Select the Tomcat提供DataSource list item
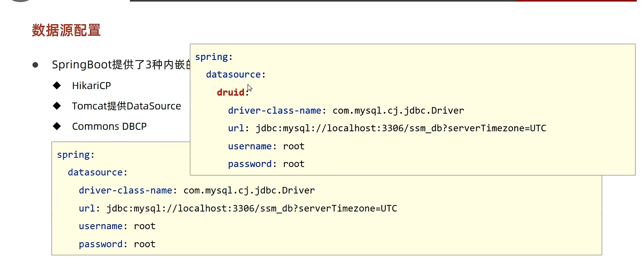 click(126, 106)
